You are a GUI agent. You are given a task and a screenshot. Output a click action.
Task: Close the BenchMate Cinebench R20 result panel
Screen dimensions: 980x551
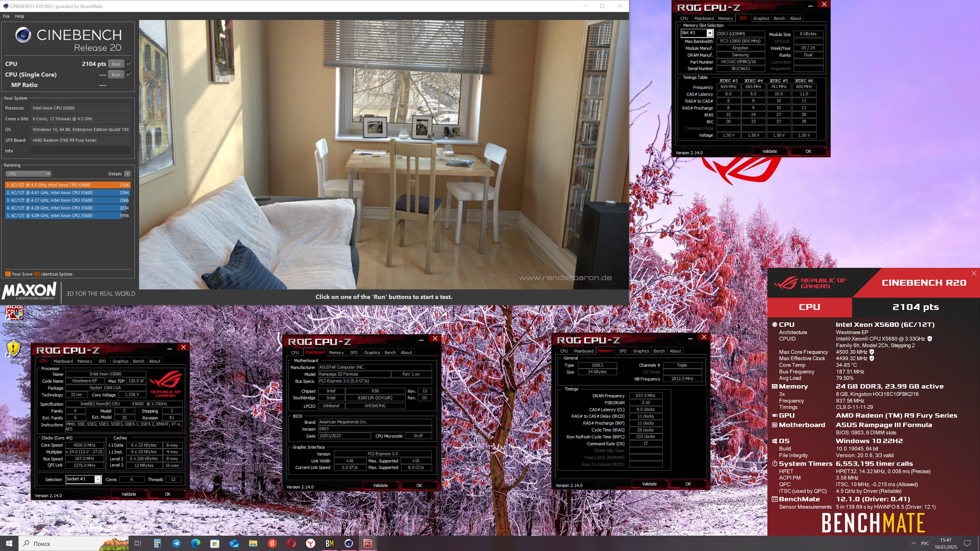click(973, 274)
